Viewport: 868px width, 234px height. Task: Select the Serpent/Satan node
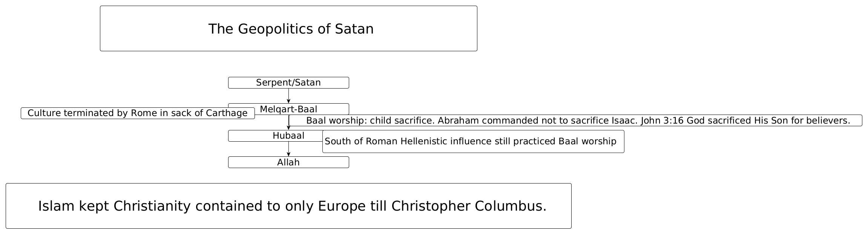(x=288, y=83)
